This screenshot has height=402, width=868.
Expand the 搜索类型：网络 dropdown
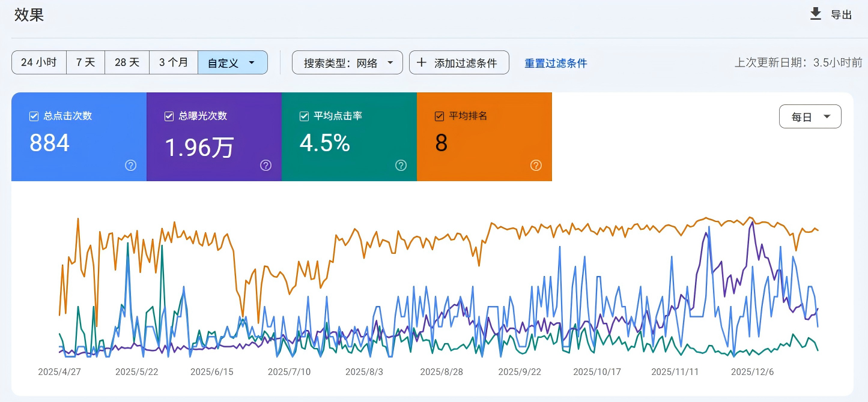347,62
